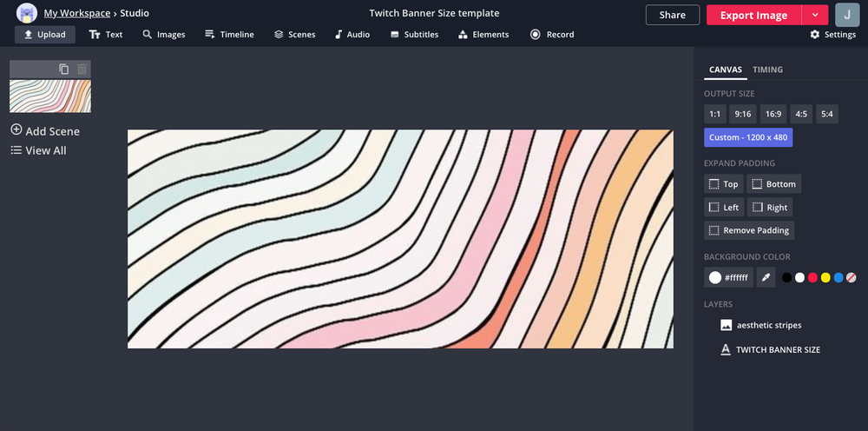Viewport: 868px width, 431px height.
Task: Click the duplicate scene icon above thumbnail
Action: (x=63, y=70)
